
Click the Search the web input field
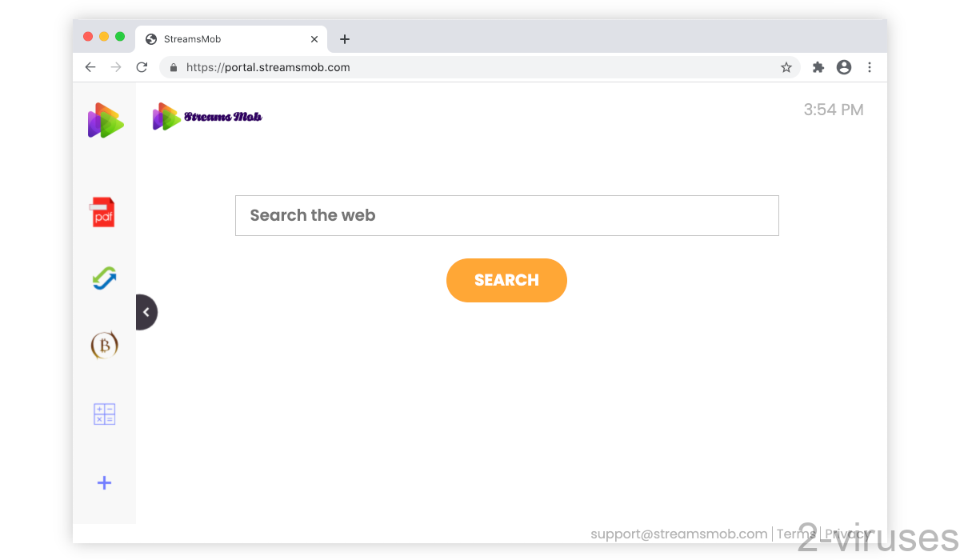coord(506,215)
